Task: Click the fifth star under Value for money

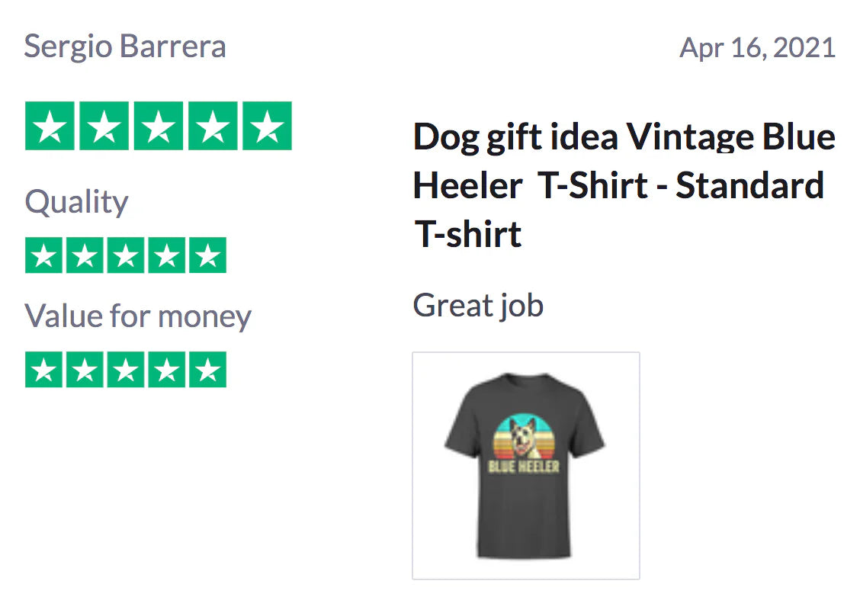Action: click(x=208, y=370)
